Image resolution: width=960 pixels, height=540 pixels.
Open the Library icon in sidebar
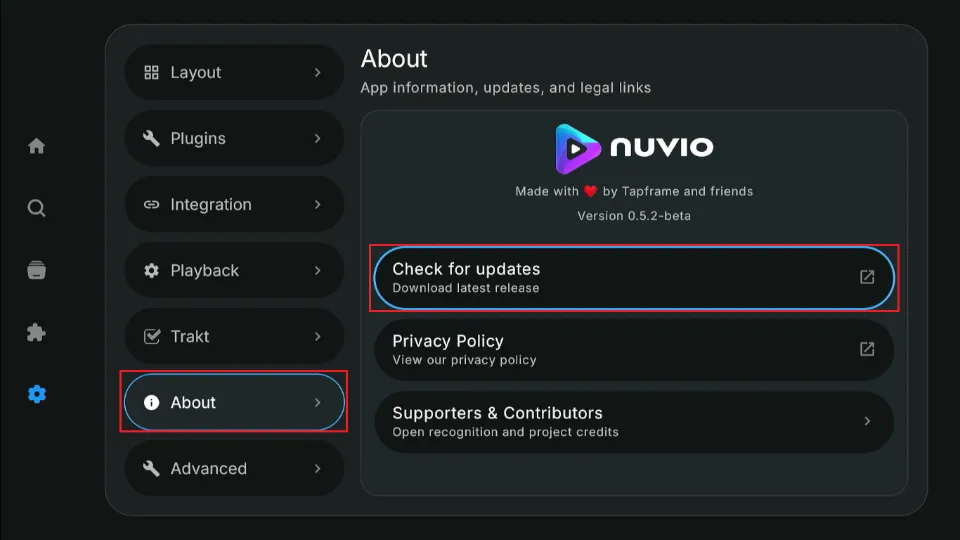(37, 271)
